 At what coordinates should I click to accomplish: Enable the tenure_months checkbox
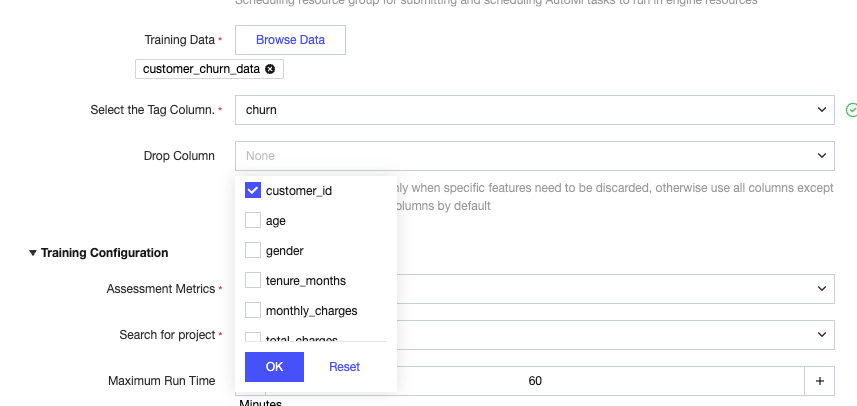[253, 281]
